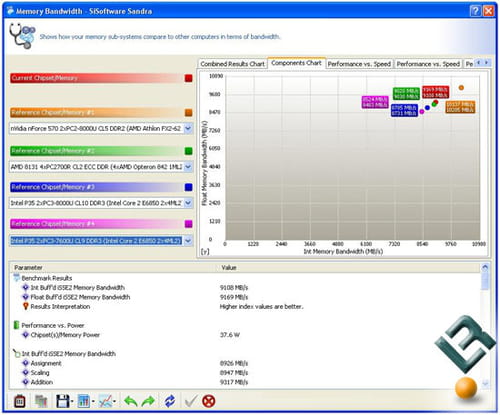The height and width of the screenshot is (415, 500).
Task: Select the 8926 MB/s Assignment value
Action: [x=234, y=363]
